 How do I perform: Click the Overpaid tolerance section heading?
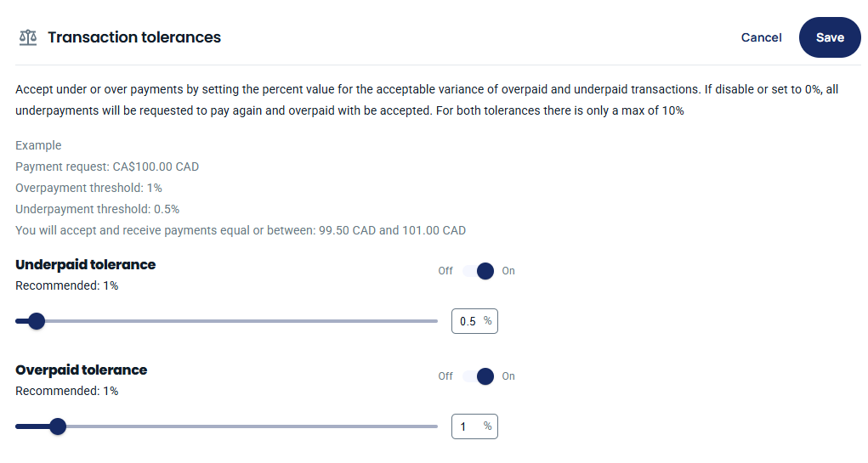click(82, 370)
